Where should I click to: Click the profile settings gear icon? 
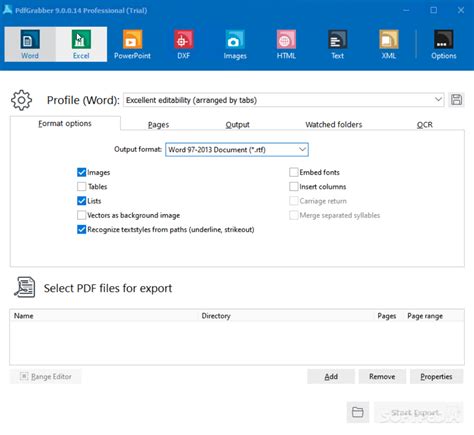[21, 100]
